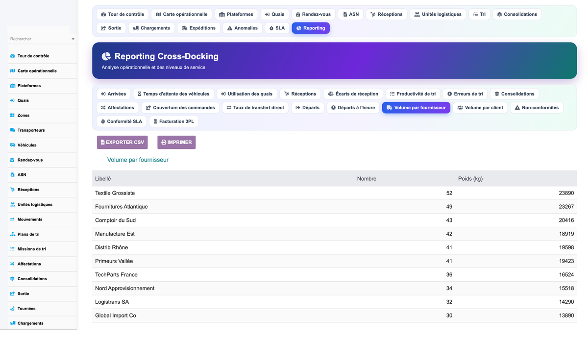Click the pie chart icon in Reporting header
This screenshot has height=364, width=588.
pos(106,56)
